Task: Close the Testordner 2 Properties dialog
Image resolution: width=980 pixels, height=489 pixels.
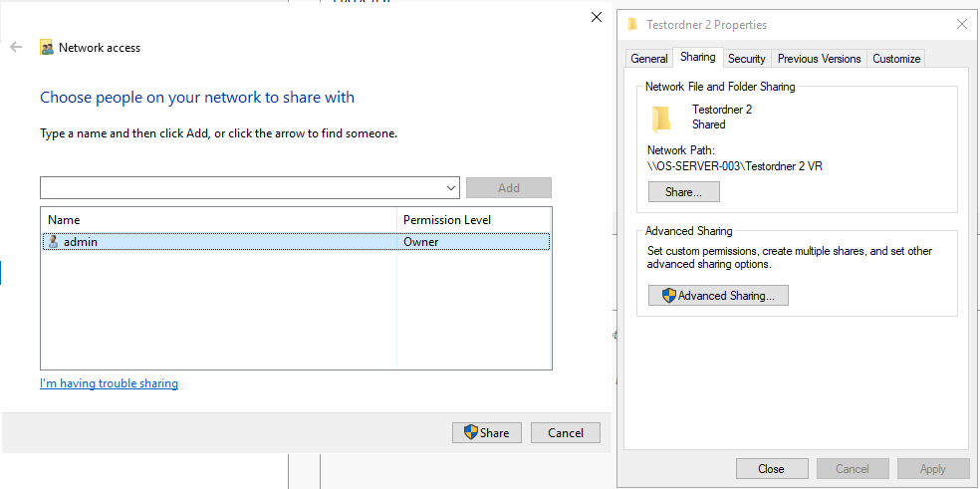Action: (x=771, y=468)
